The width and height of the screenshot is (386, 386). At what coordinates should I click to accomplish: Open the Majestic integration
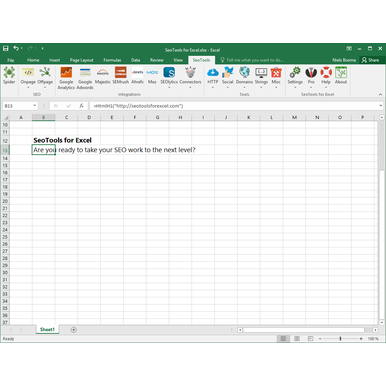(103, 75)
